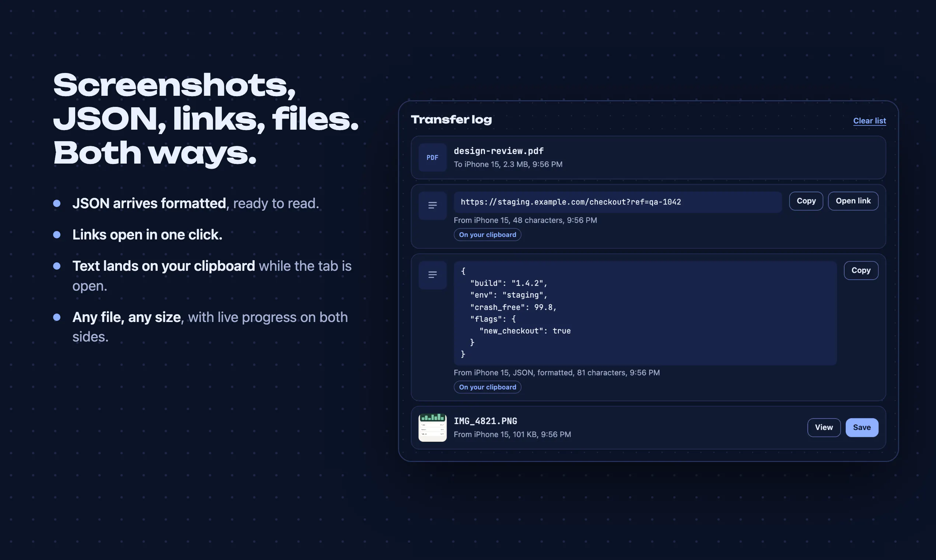This screenshot has height=560, width=936.
Task: Click the "crash_free": 99.8 line
Action: pos(513,307)
